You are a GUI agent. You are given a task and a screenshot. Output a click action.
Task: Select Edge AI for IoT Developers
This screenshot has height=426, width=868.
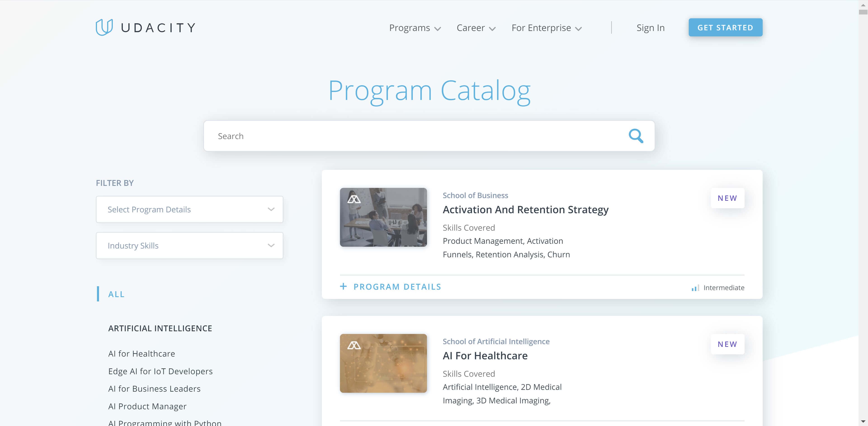(x=160, y=371)
